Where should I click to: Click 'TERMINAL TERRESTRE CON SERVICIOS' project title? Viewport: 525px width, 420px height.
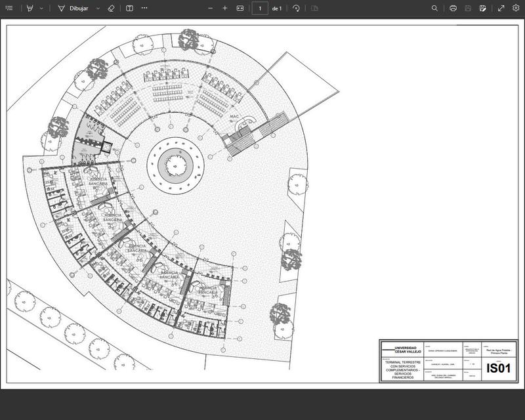[402, 364]
